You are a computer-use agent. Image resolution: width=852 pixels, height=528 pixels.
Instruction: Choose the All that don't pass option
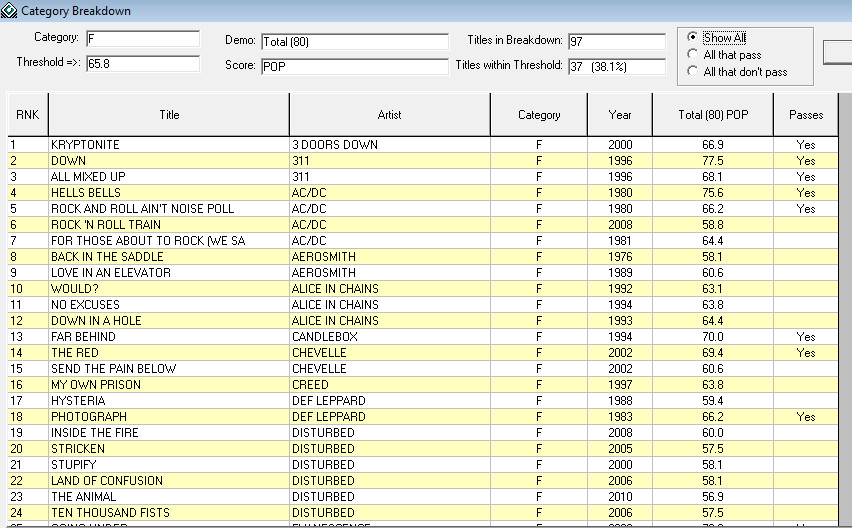pyautogui.click(x=693, y=72)
